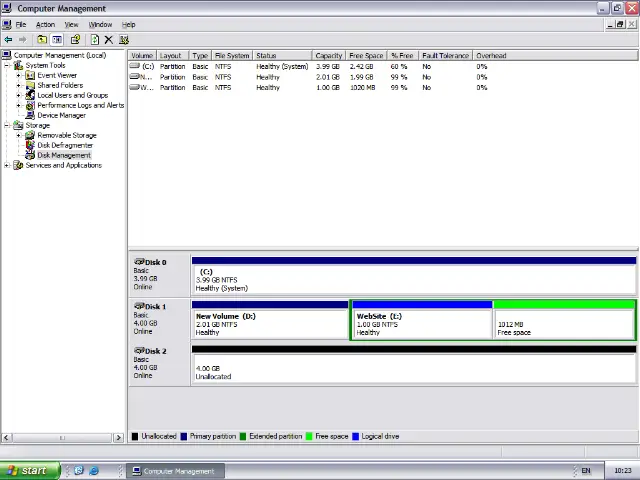Click the Refresh toolbar icon
Image resolution: width=640 pixels, height=480 pixels.
[x=95, y=40]
